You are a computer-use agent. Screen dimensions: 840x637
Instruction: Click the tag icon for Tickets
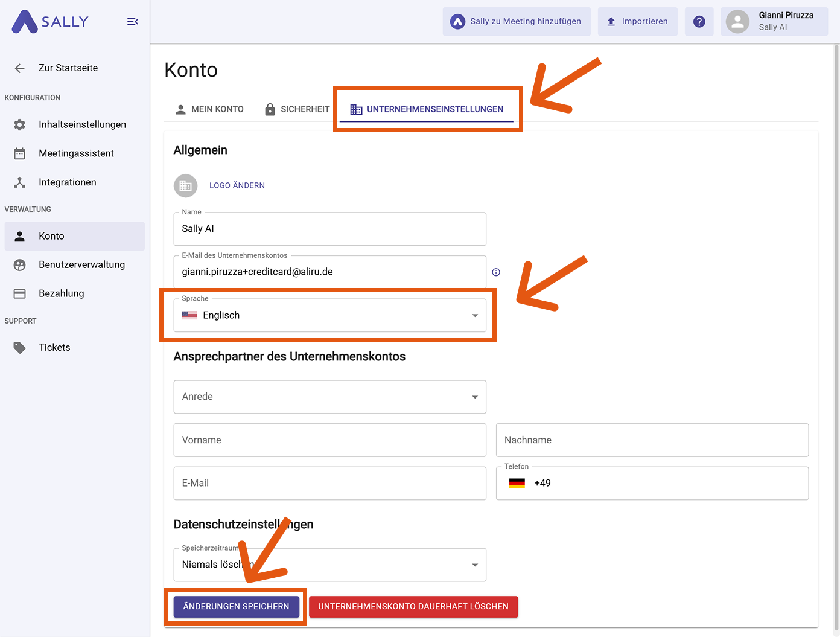pyautogui.click(x=20, y=347)
